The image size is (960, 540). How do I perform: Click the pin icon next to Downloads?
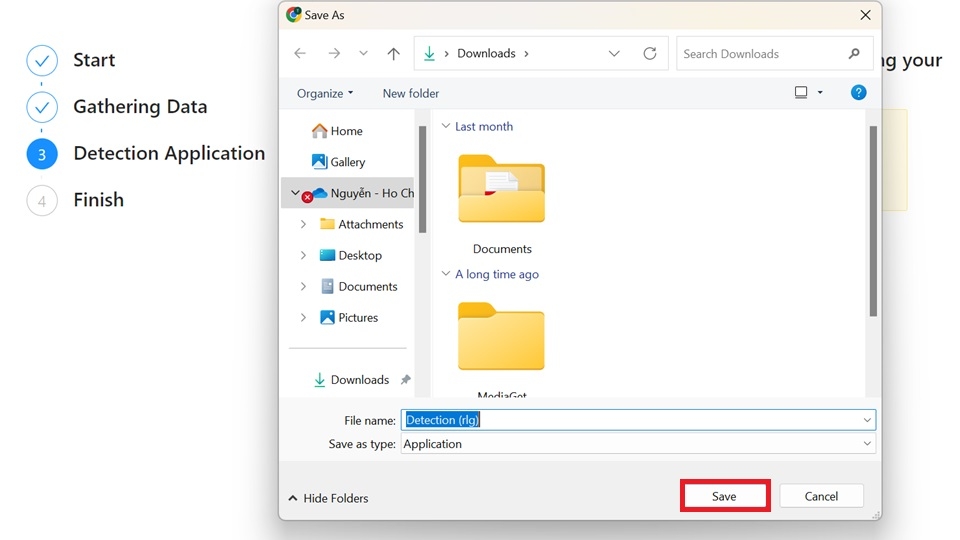click(405, 380)
